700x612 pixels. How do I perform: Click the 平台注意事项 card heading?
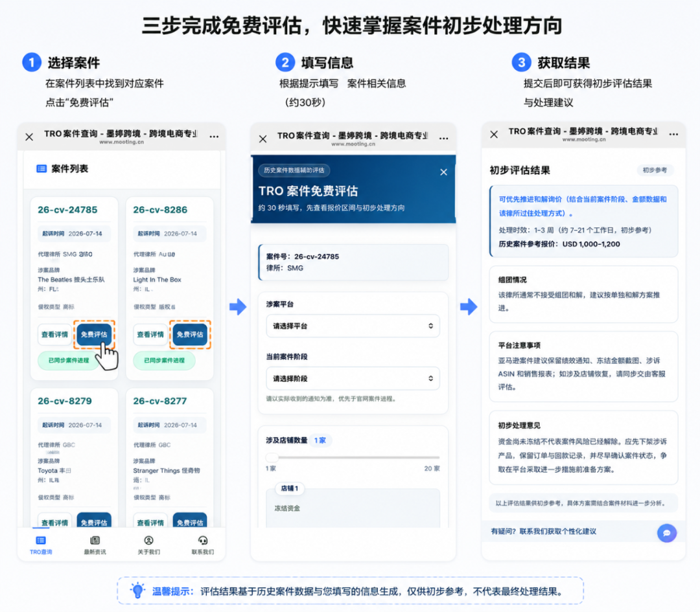point(519,345)
